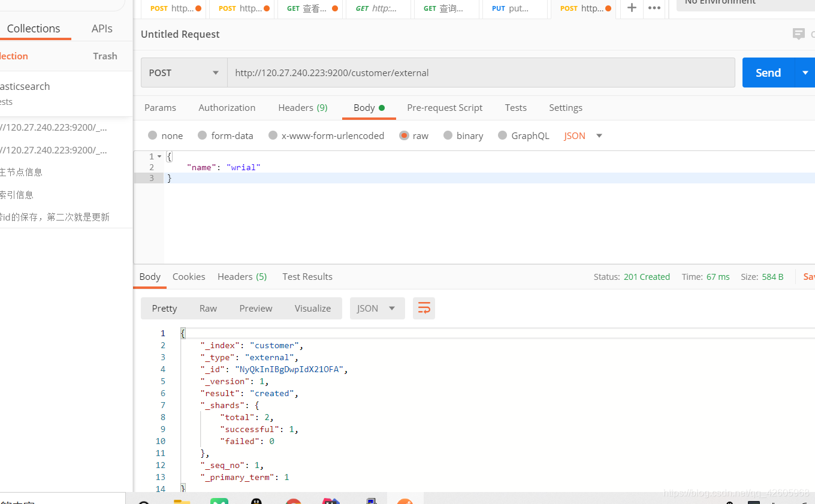Click the "total": 2 response line

point(247,417)
